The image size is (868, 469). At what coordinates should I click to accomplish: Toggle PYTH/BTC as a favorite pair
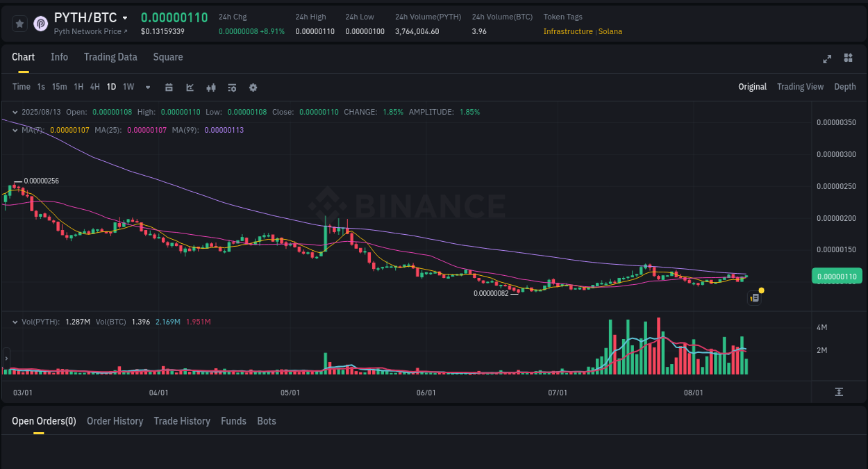(19, 23)
